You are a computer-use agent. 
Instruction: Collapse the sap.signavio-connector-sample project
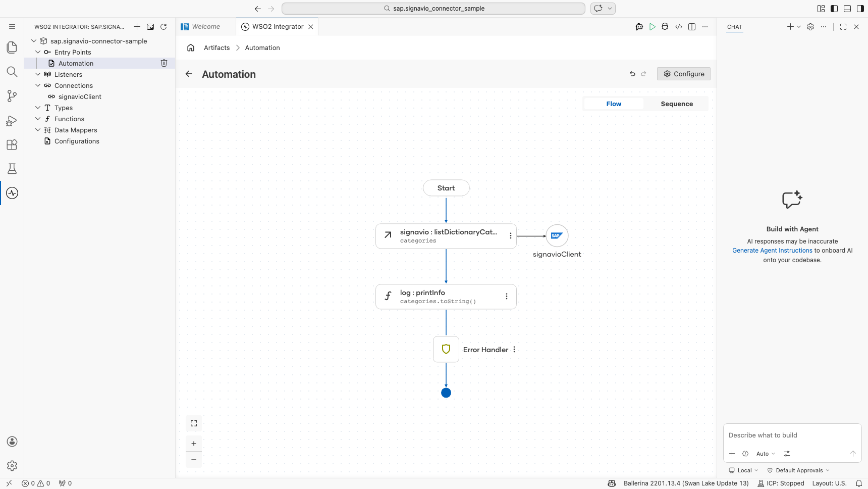coord(34,41)
